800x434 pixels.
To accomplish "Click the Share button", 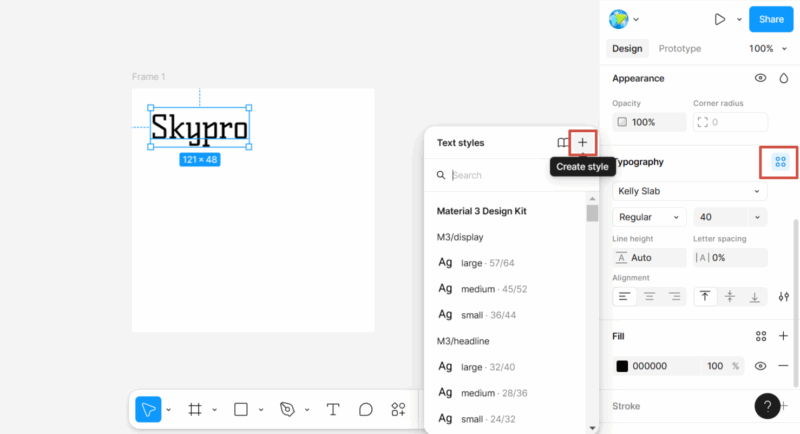I will 771,19.
